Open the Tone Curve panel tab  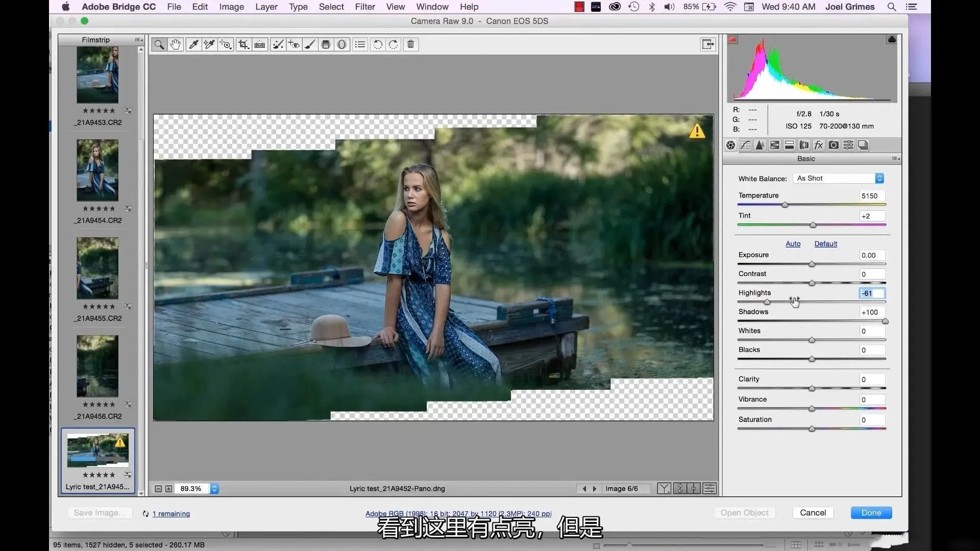pyautogui.click(x=745, y=145)
